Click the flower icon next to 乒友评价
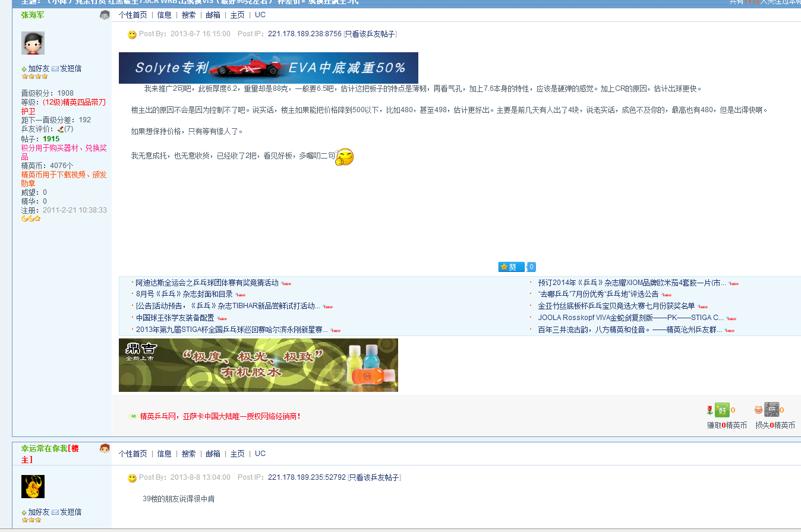Viewport: 801px width, 532px height. pos(59,129)
